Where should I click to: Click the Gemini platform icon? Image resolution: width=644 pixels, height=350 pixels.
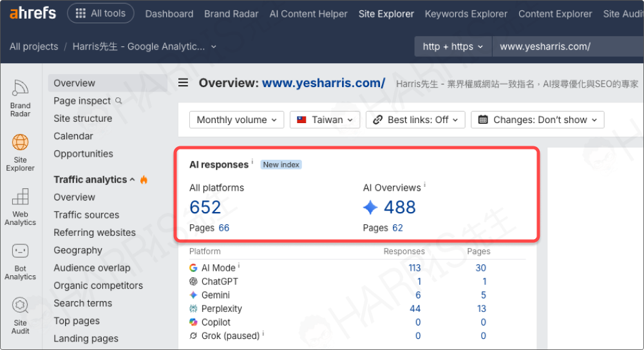click(x=193, y=295)
